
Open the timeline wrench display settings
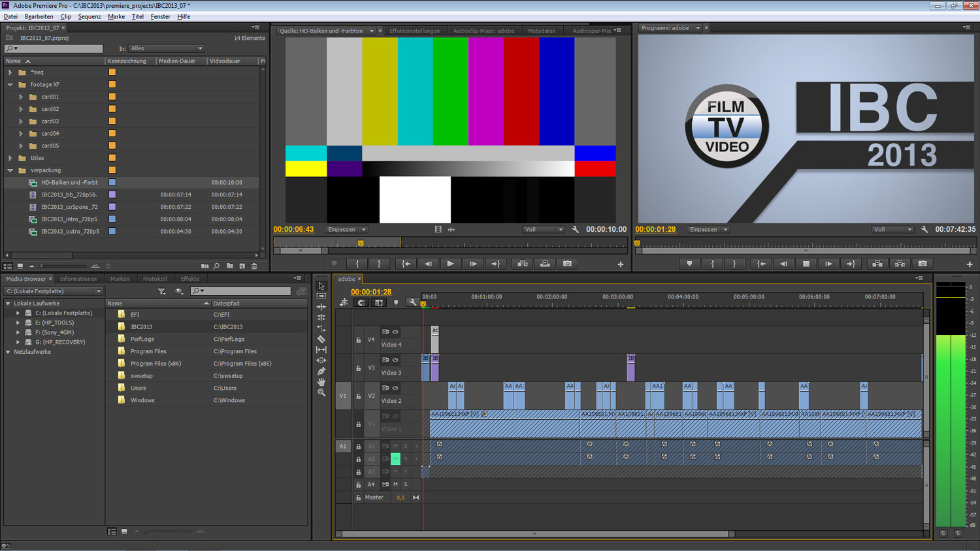click(412, 303)
